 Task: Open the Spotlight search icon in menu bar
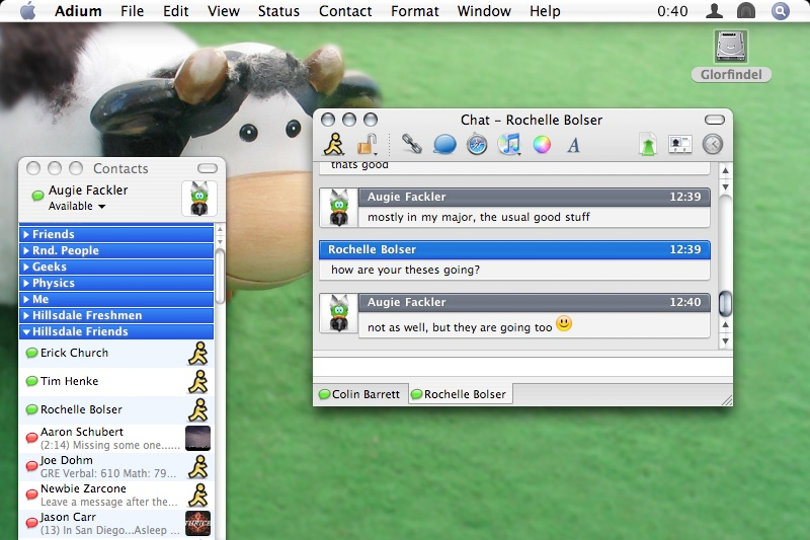[780, 10]
